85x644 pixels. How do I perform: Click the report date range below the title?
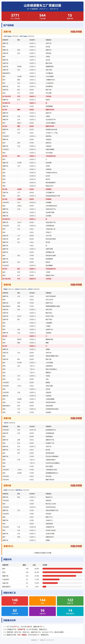click(x=42, y=9)
